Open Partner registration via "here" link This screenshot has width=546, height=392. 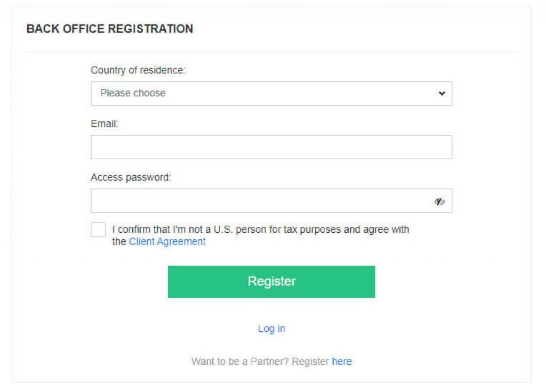(342, 361)
